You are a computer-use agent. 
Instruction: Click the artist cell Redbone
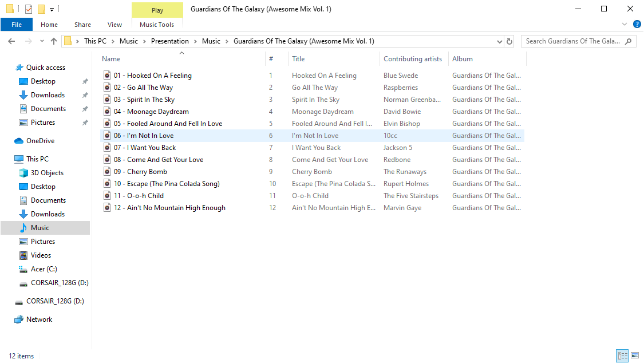point(397,159)
